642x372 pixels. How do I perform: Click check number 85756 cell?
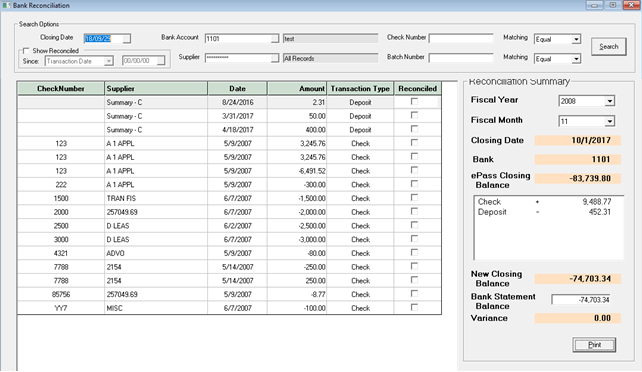[61, 294]
